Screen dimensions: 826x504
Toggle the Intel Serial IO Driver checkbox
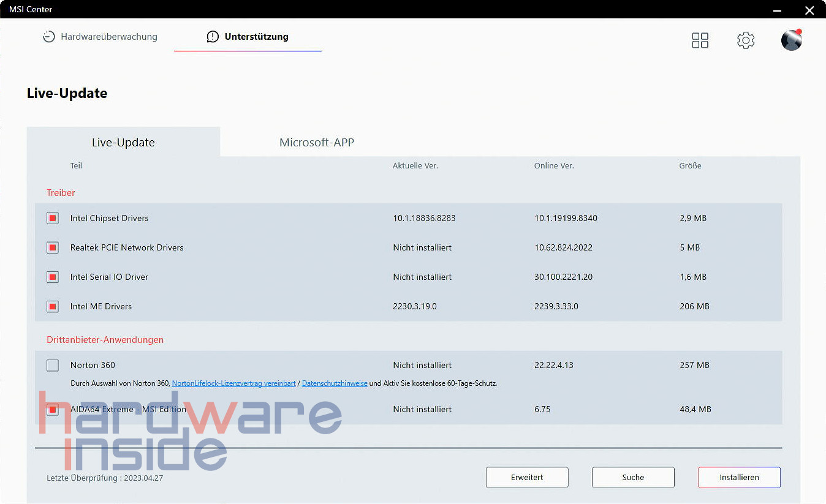(x=53, y=277)
